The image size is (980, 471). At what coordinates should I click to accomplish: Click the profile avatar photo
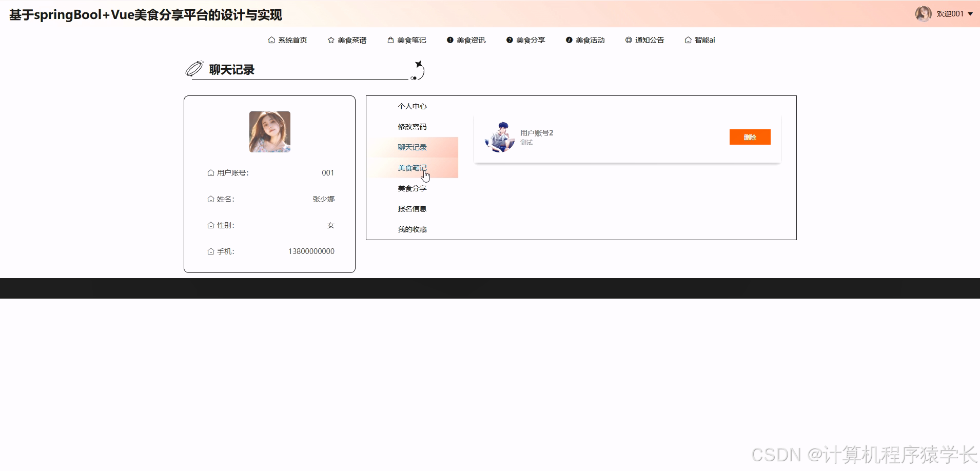coord(269,132)
